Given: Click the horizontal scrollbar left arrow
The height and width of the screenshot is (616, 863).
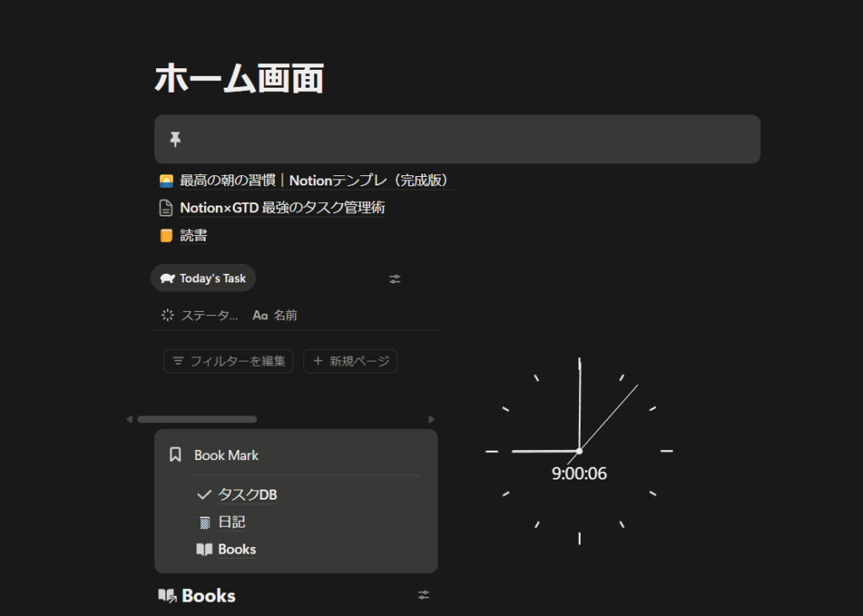Looking at the screenshot, I should (x=130, y=419).
